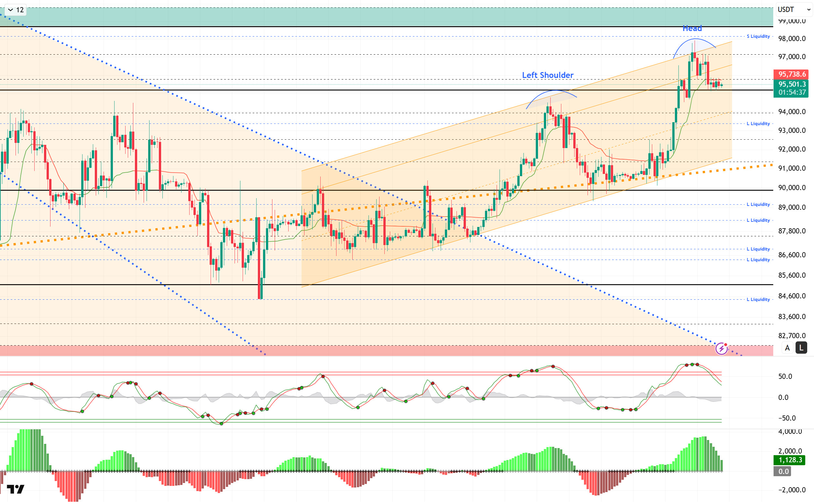
Task: Click the gray 0.0 zero-line value label
Action: coord(783,471)
